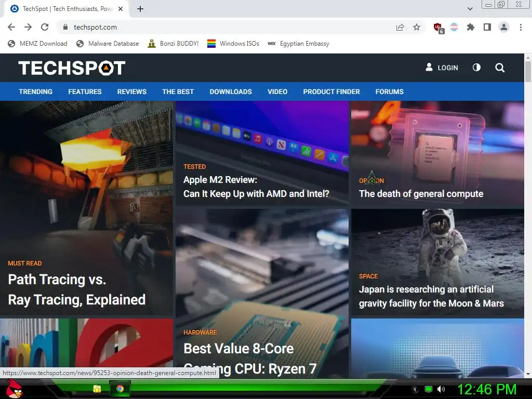Open the striped flag extension icon
532x399 pixels.
pyautogui.click(x=454, y=27)
